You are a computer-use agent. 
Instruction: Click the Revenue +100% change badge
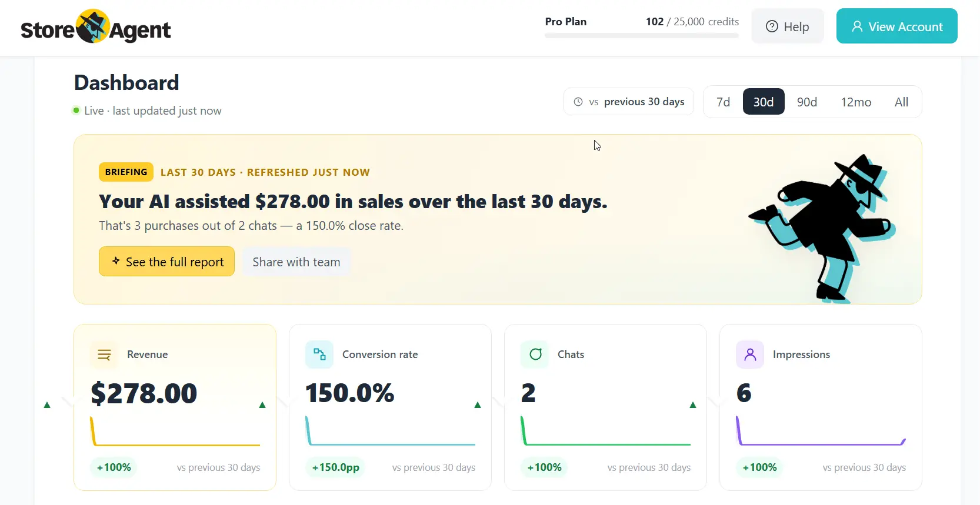point(114,467)
